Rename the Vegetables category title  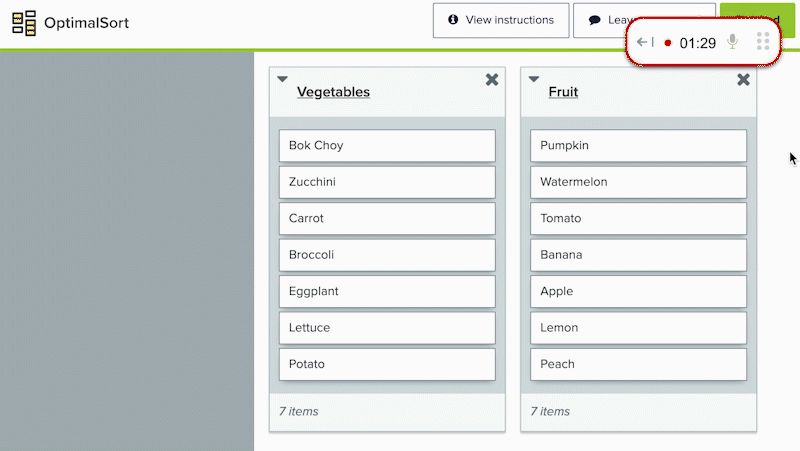tap(333, 92)
